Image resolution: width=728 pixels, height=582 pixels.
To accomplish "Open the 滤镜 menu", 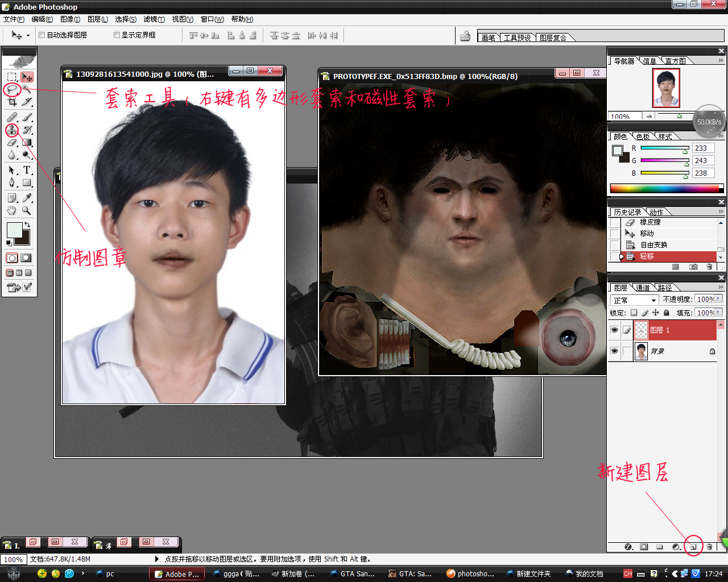I will 154,19.
